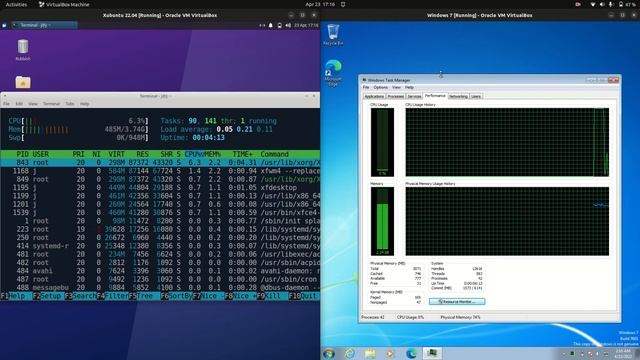
Task: Show hidden Windows tray icons arrow
Action: coord(564,353)
